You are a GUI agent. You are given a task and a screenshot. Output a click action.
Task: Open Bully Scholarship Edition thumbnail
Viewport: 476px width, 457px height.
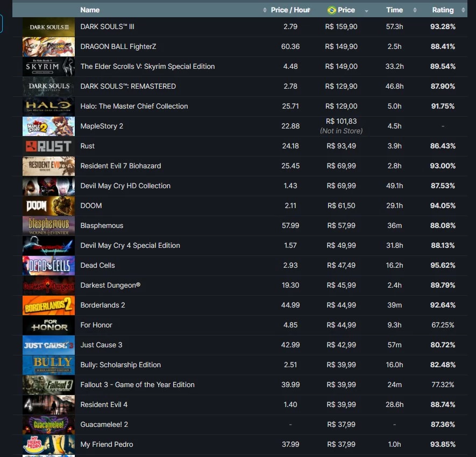tap(48, 365)
